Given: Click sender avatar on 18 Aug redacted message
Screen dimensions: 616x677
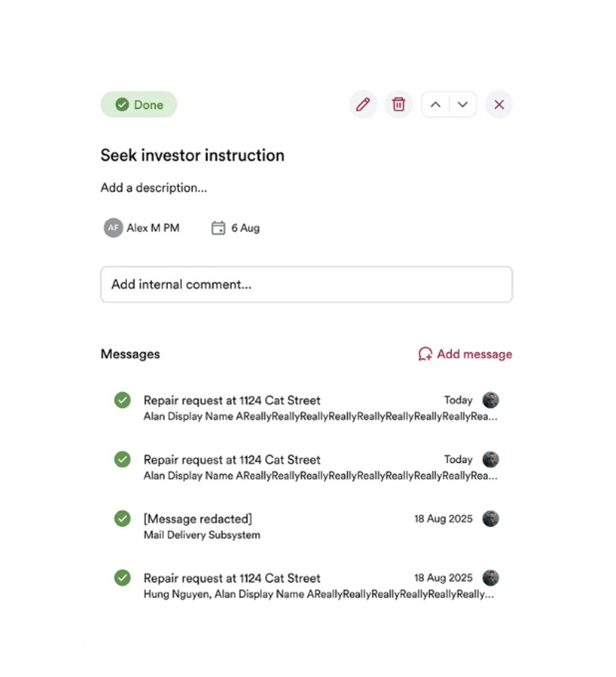Looking at the screenshot, I should point(490,519).
